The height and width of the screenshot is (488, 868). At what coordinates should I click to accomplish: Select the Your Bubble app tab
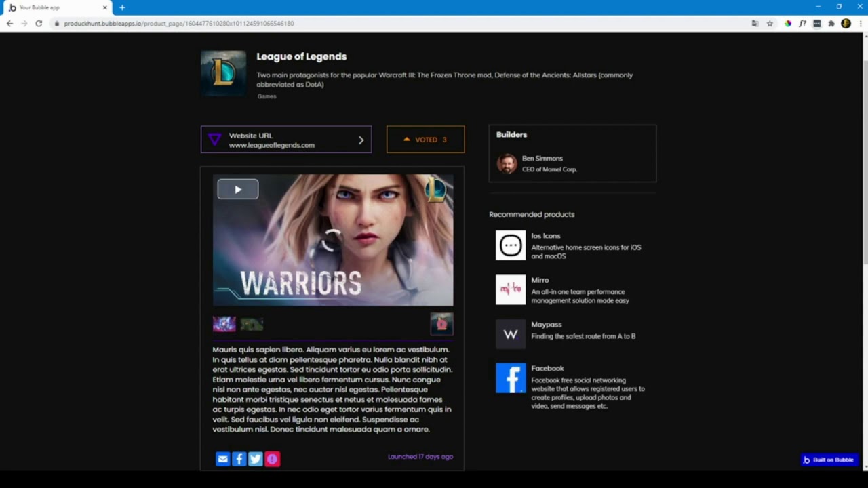(x=57, y=7)
